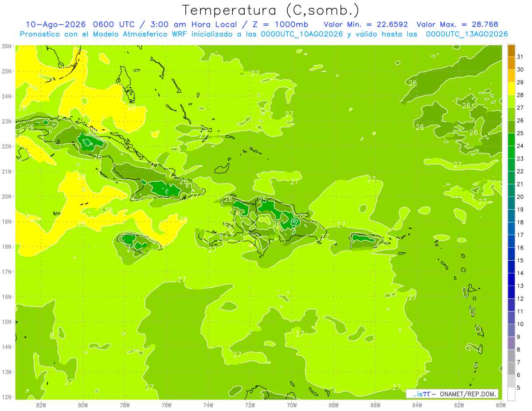Click the '25' contour label over Hispaniola

[x=262, y=200]
